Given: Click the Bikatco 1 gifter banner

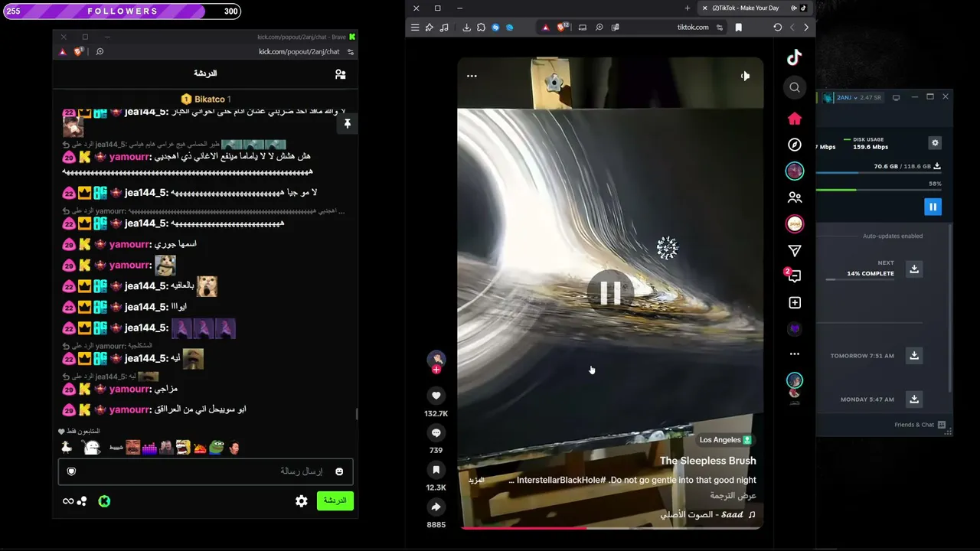Looking at the screenshot, I should (205, 99).
